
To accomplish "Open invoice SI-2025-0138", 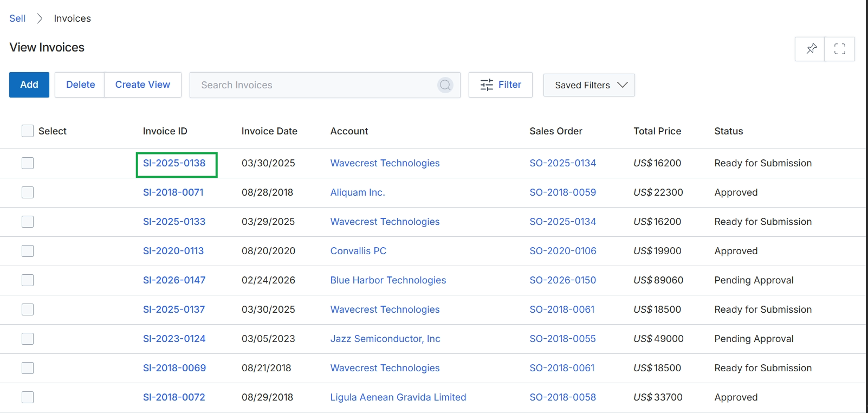I will pyautogui.click(x=174, y=163).
